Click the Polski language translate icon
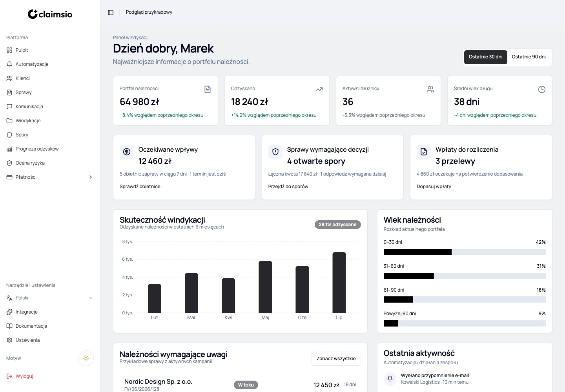This screenshot has height=392, width=565. [x=9, y=298]
